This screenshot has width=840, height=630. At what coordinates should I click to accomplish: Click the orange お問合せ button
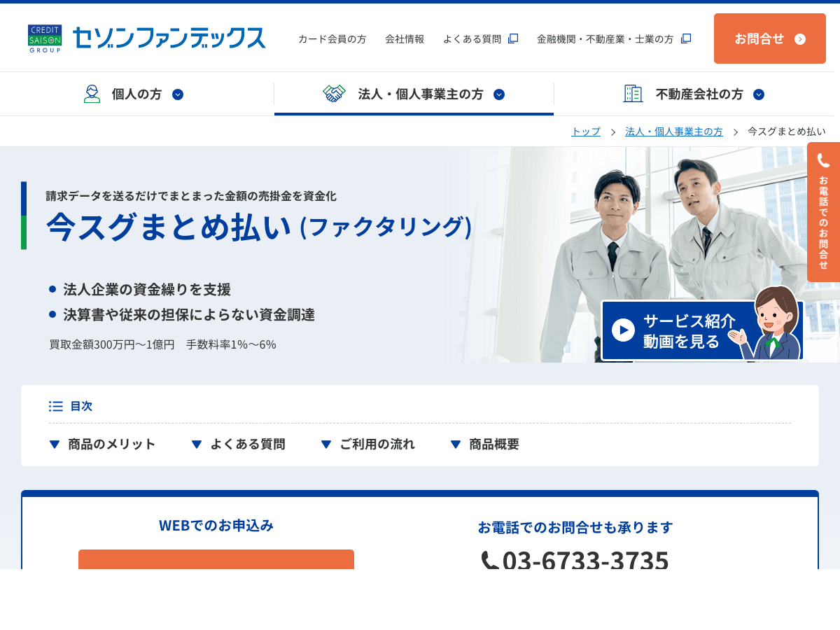click(770, 38)
